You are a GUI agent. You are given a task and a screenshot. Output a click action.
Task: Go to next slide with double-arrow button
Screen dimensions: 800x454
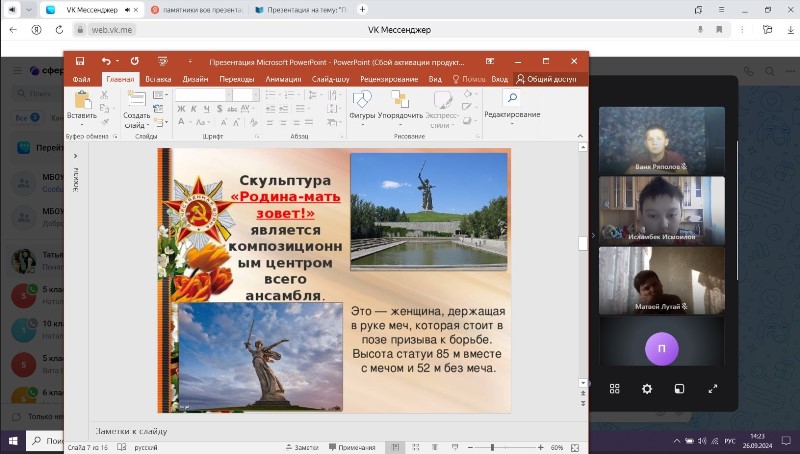click(583, 403)
